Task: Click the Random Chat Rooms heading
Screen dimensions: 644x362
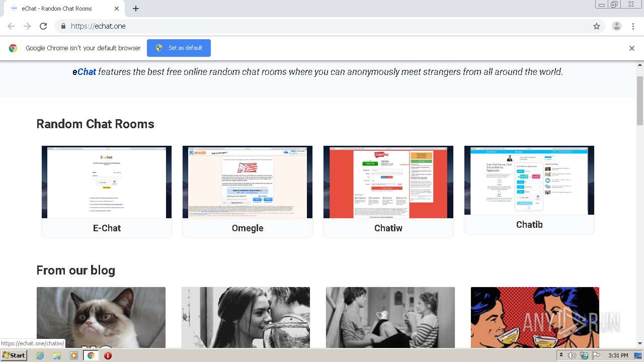Action: 95,124
